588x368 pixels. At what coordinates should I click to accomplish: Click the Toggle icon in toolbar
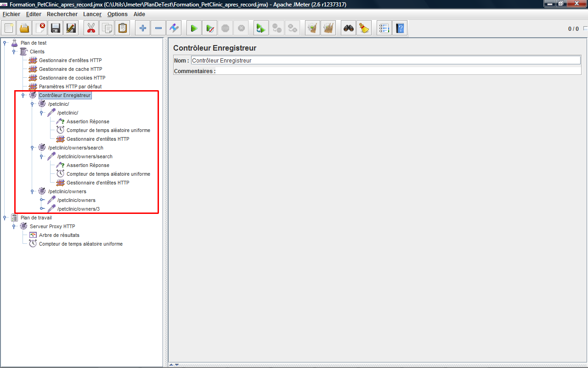[174, 29]
